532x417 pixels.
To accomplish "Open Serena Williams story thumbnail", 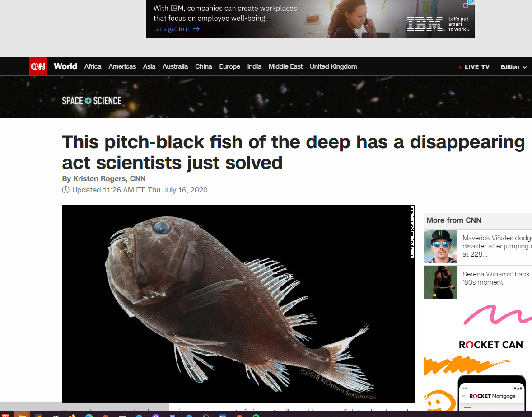I will point(440,282).
